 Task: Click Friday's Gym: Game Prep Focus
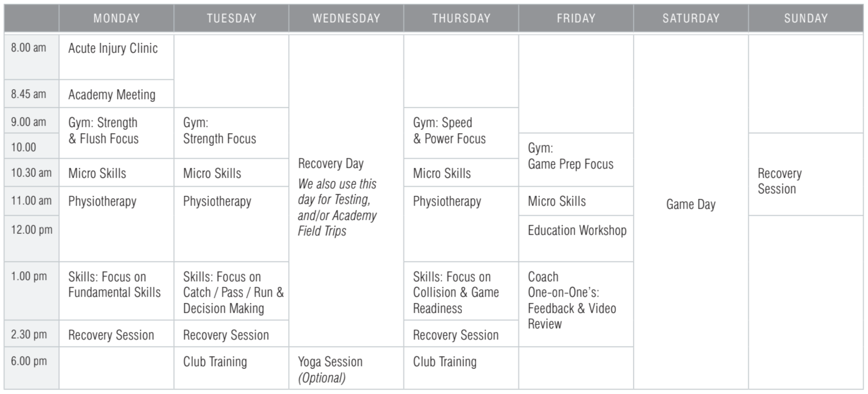pos(576,160)
